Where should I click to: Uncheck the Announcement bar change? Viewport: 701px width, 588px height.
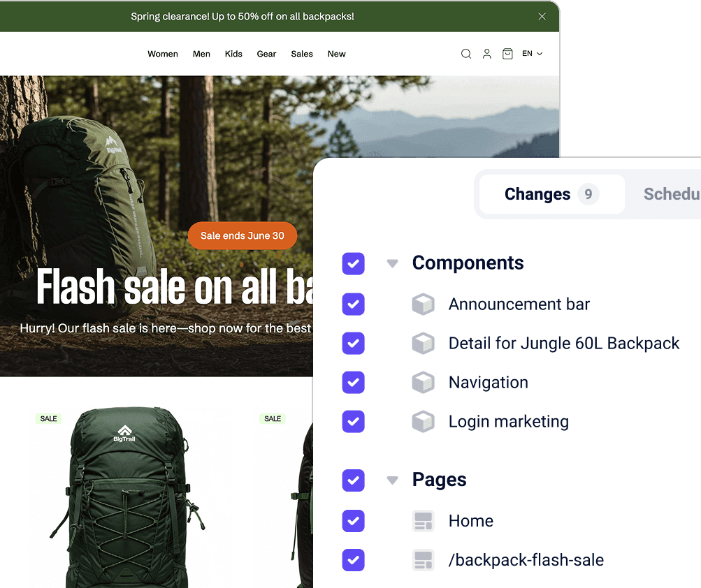(353, 304)
